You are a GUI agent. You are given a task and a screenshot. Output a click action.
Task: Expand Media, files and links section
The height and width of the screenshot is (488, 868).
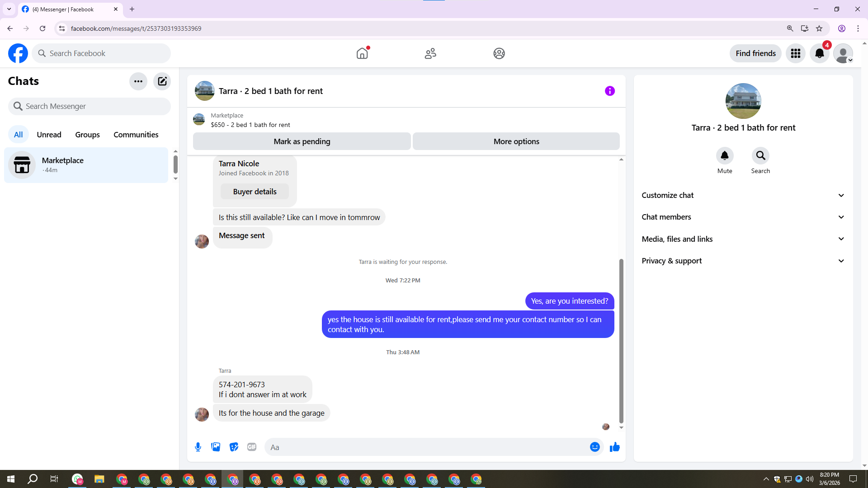coord(743,239)
